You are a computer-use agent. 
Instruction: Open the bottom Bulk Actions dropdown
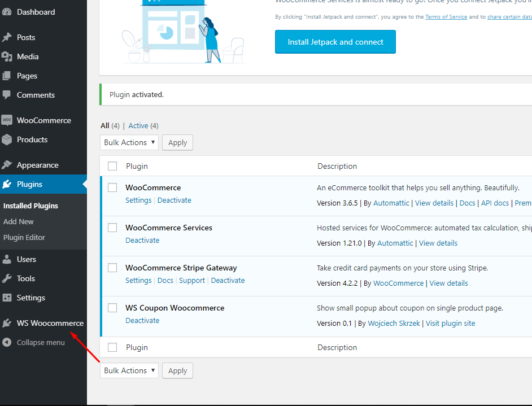point(129,370)
